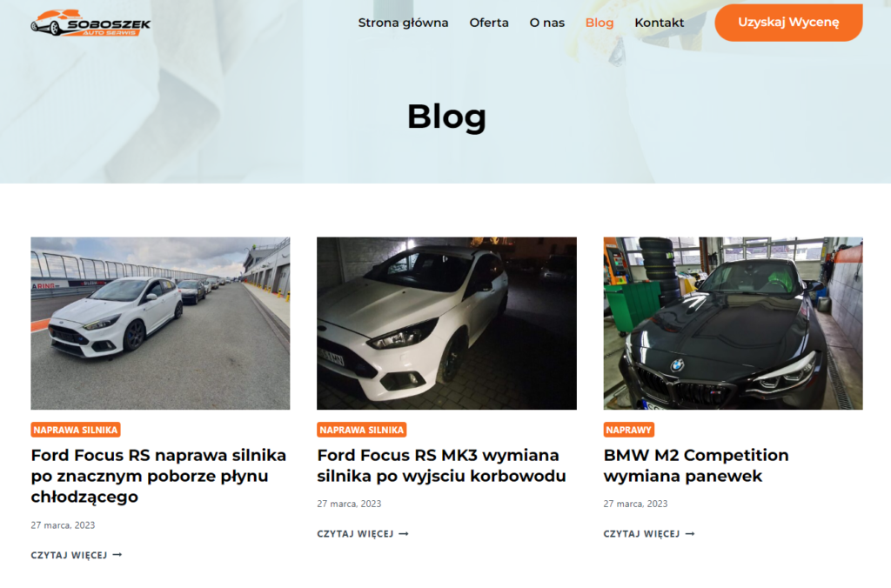Open the Oferta menu item
The image size is (891, 588).
[489, 23]
